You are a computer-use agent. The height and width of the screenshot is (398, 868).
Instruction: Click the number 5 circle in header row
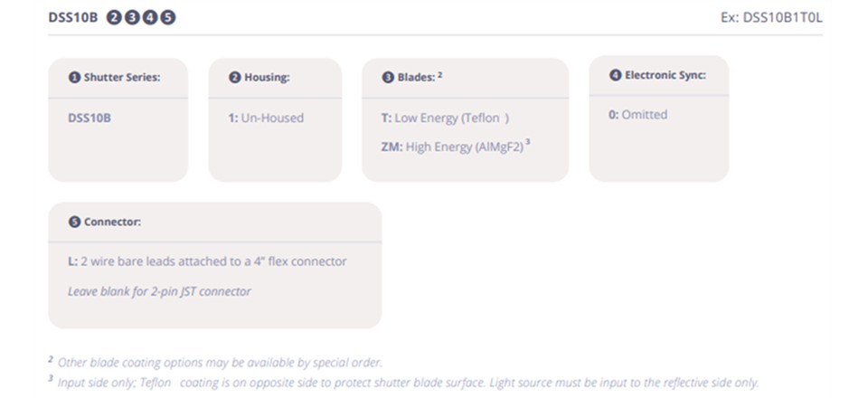pyautogui.click(x=168, y=17)
